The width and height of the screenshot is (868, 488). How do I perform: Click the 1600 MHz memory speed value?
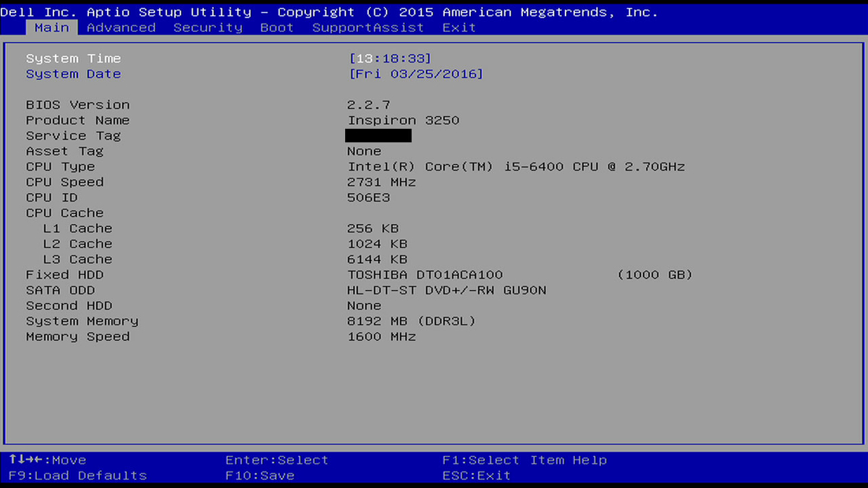(x=382, y=336)
